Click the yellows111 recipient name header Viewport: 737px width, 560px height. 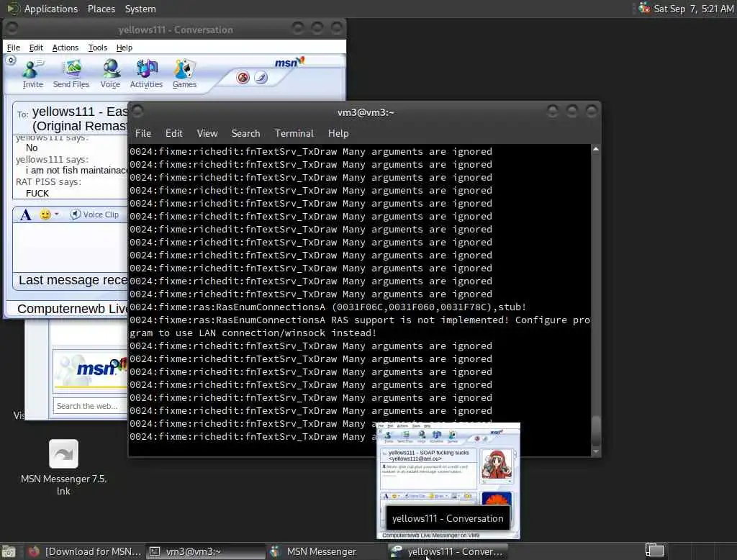click(x=80, y=119)
